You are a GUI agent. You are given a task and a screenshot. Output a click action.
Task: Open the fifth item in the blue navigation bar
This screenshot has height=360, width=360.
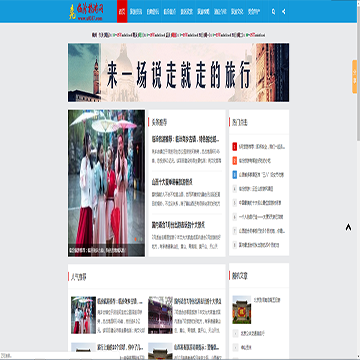click(187, 12)
